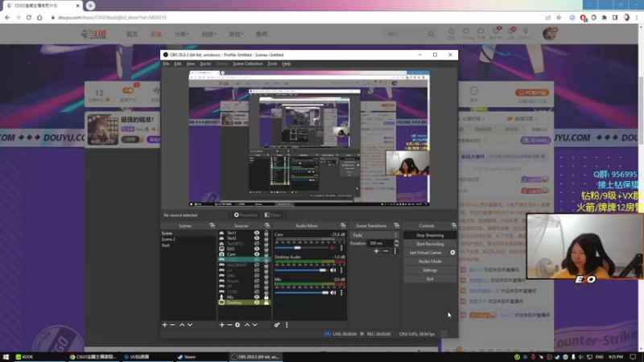Remove selected scene with minus icon

point(172,325)
